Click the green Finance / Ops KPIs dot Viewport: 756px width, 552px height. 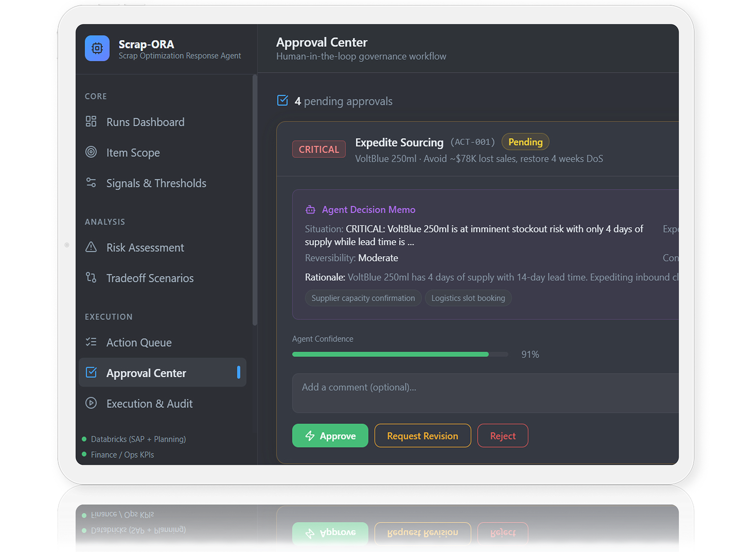pos(84,454)
